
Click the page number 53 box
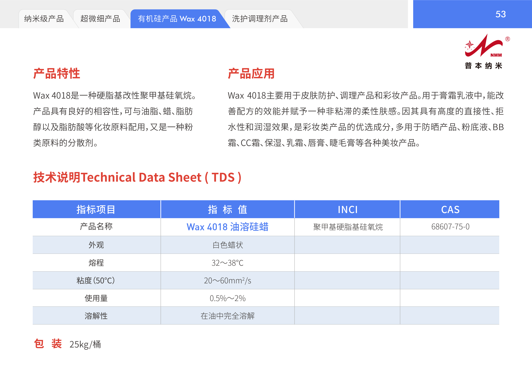[x=500, y=14]
